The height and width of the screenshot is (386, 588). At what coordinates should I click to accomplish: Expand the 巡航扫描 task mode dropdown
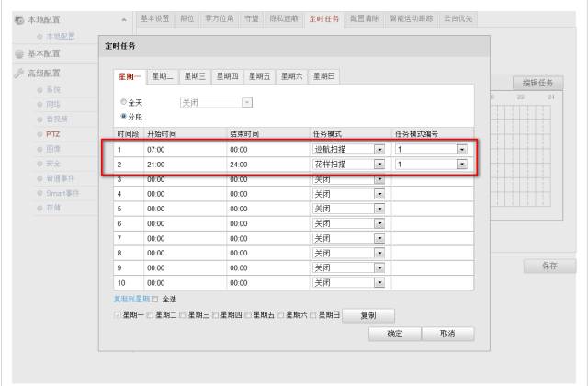click(379, 148)
